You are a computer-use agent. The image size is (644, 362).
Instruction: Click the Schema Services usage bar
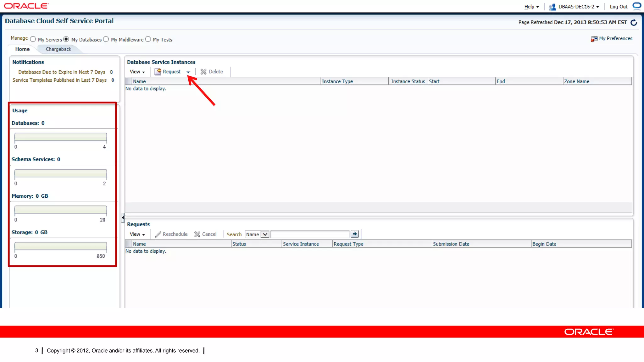pos(61,173)
